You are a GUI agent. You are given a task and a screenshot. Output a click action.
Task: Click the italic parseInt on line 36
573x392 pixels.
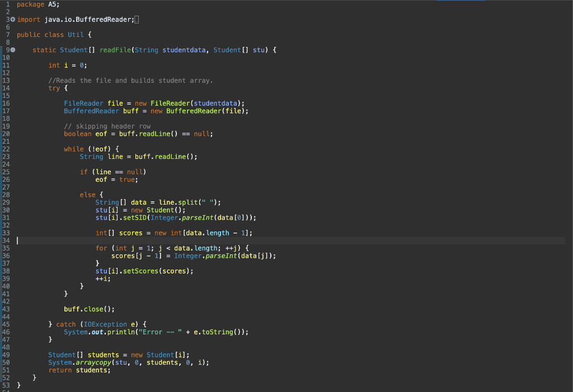tap(221, 256)
